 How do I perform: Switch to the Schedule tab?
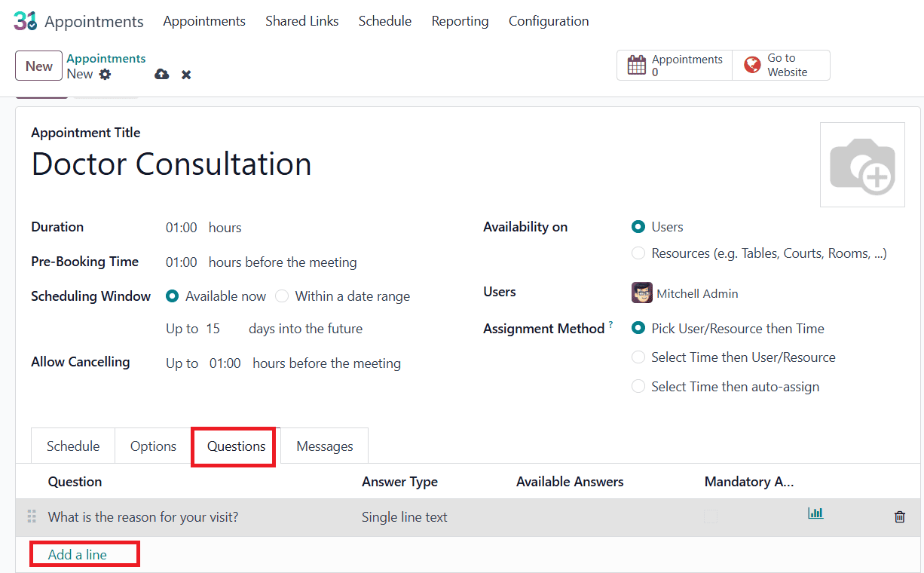tap(73, 446)
